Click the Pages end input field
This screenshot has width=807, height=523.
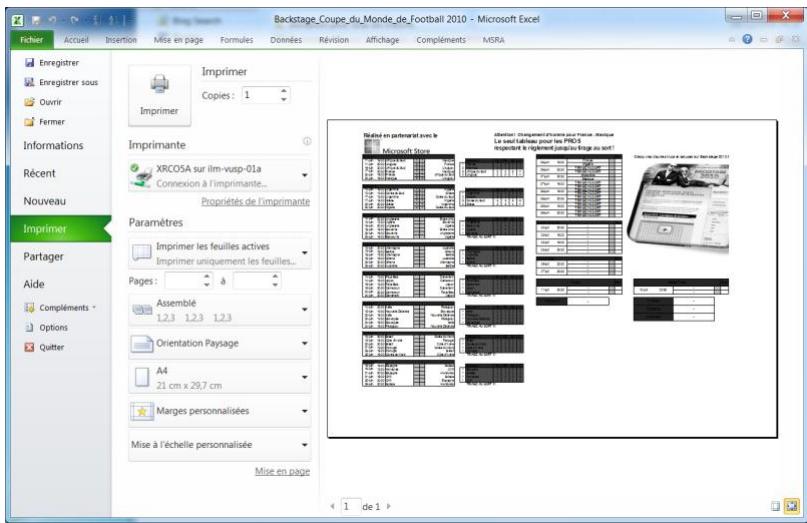pos(252,281)
